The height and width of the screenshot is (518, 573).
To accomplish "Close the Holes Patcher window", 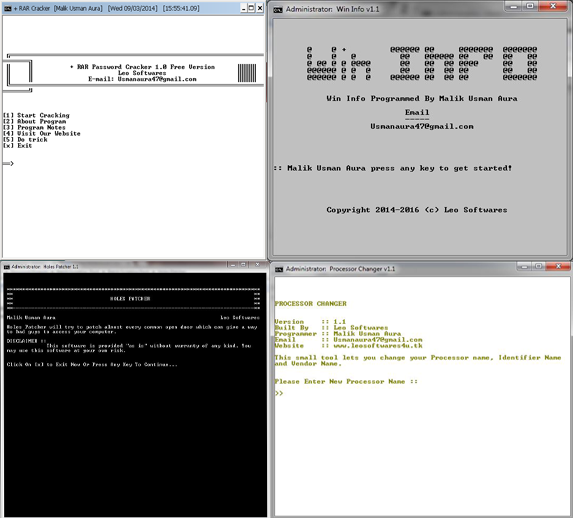I will 257,265.
